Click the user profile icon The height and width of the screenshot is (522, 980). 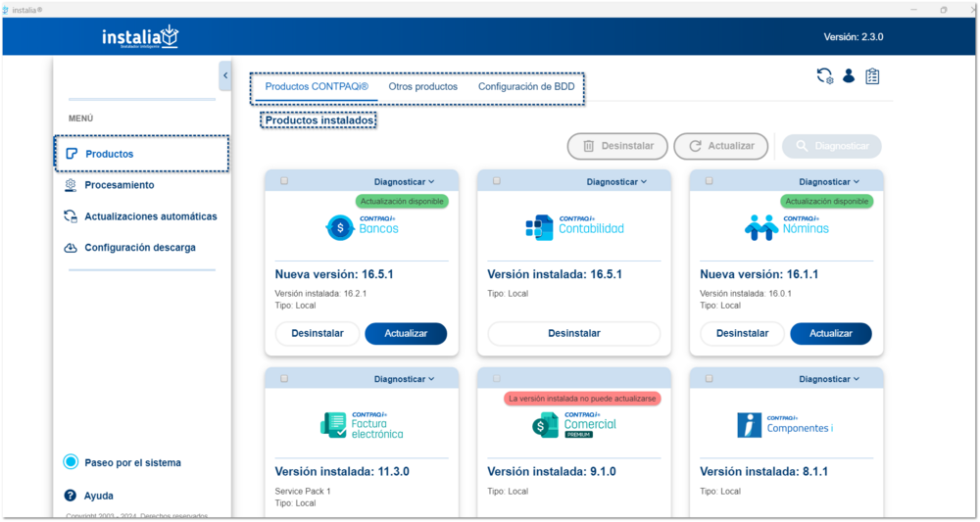849,76
